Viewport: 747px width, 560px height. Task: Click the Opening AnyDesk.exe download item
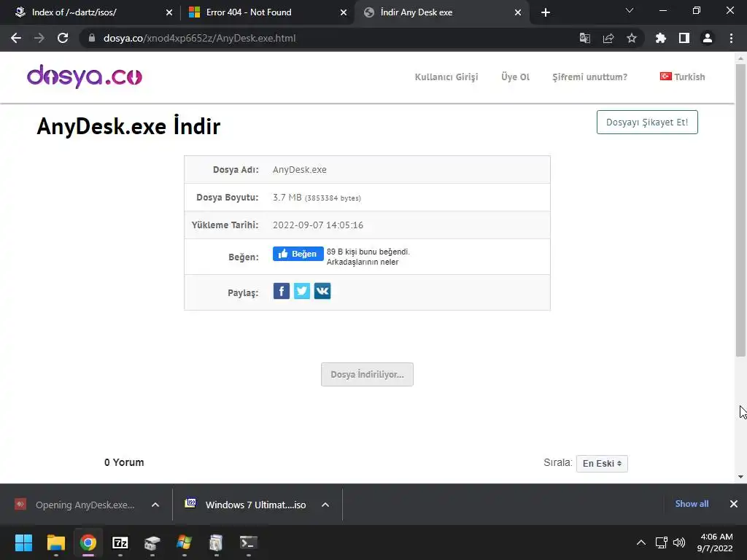tap(76, 505)
